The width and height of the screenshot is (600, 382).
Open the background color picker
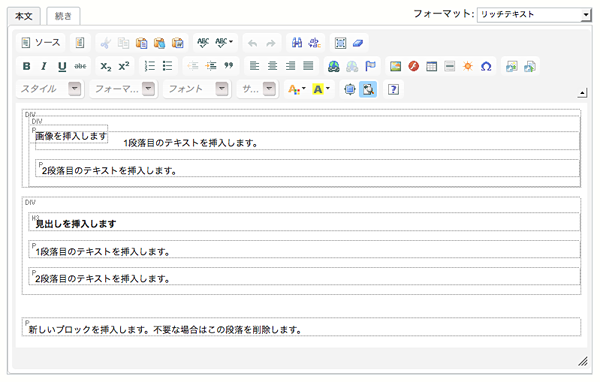coord(321,89)
